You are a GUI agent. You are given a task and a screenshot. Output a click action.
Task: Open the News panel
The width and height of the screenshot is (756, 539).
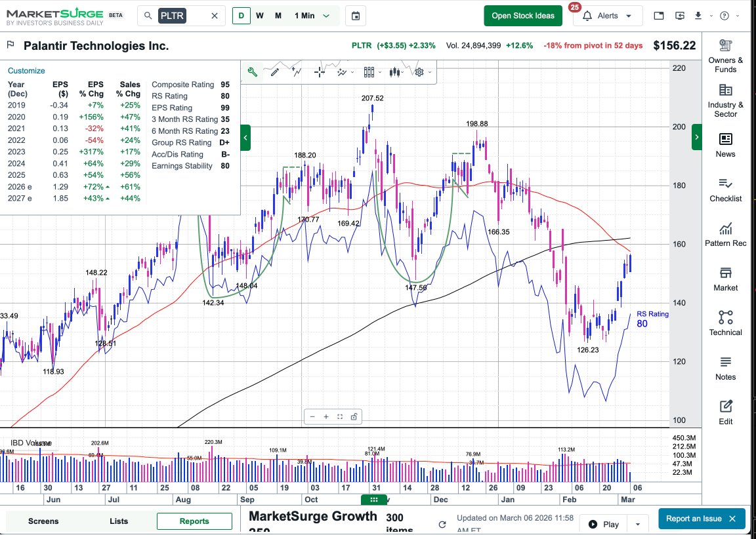tap(725, 146)
